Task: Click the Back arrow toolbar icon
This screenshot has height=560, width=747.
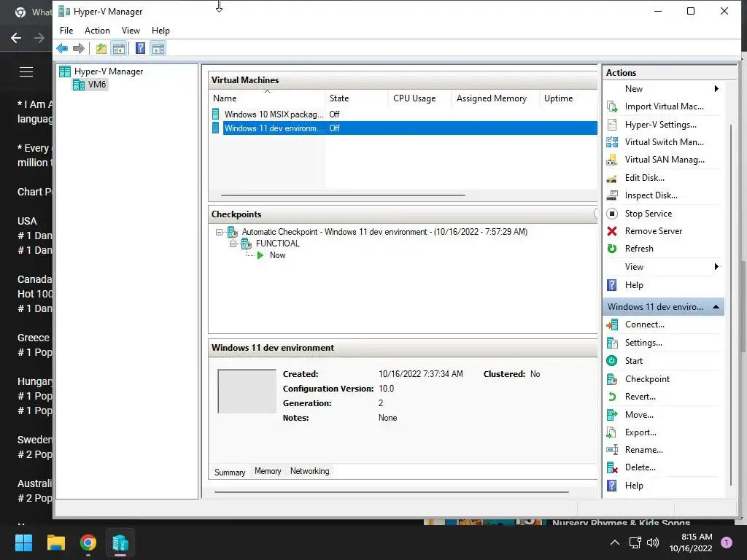Action: pos(62,48)
